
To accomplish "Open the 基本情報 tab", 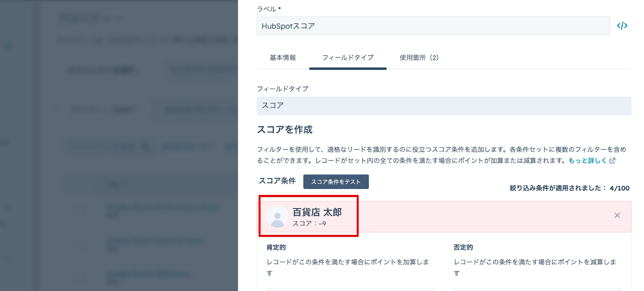I will (x=283, y=57).
